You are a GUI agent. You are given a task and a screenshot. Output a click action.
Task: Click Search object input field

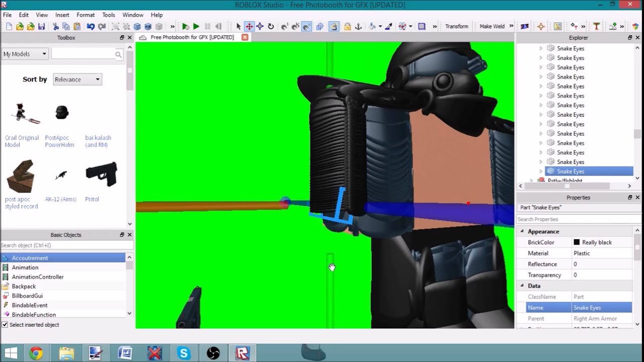pos(66,245)
